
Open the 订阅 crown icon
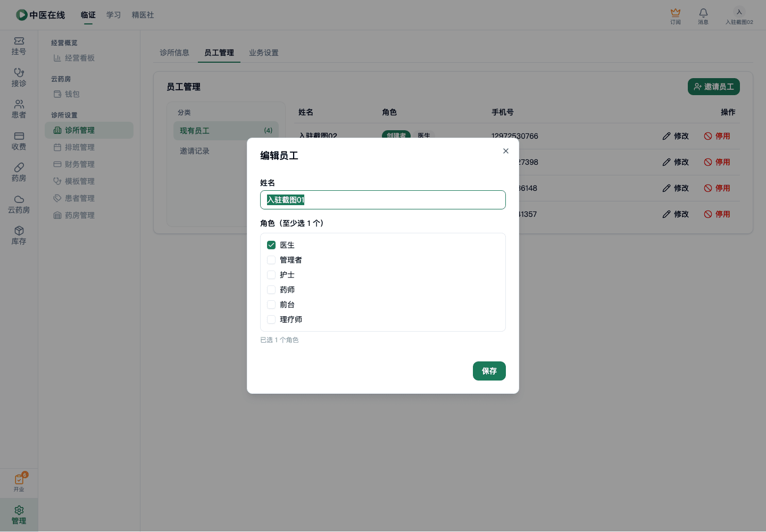(x=676, y=16)
